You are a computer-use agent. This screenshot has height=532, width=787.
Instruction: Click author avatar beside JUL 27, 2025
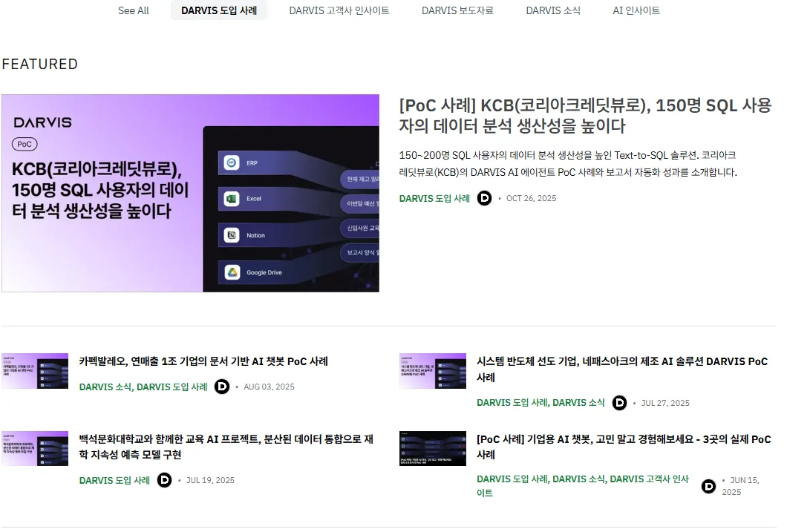[619, 403]
